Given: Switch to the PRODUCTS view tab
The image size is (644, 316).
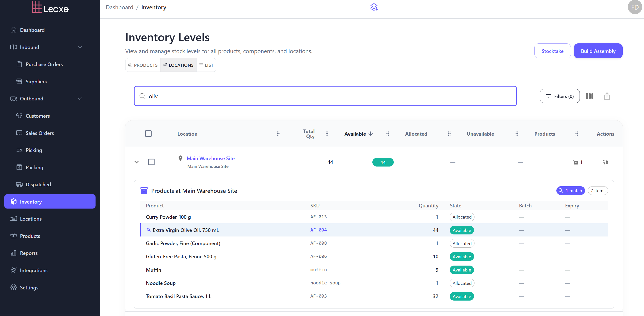Looking at the screenshot, I should (143, 65).
